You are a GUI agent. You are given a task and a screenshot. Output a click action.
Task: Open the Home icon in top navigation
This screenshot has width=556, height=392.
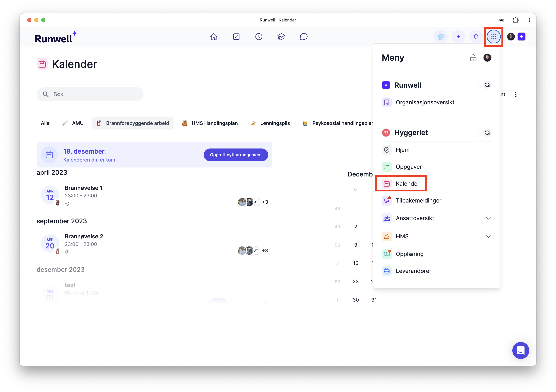(x=214, y=37)
